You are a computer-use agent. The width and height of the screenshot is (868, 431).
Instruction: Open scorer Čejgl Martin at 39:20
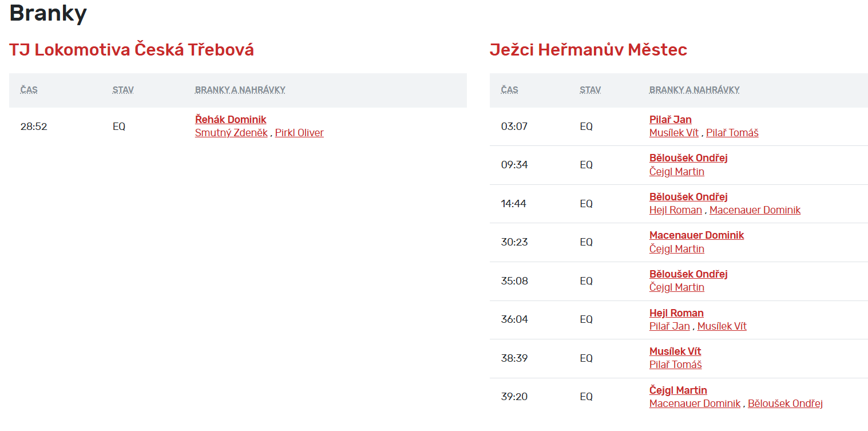coord(678,390)
